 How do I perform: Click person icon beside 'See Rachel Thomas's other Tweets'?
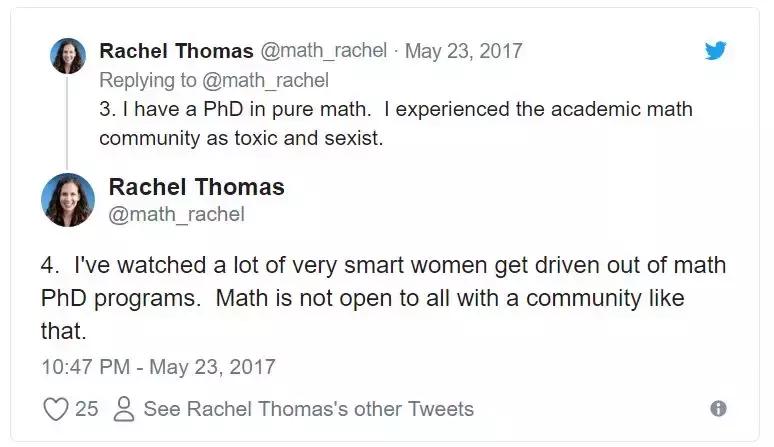[x=124, y=409]
